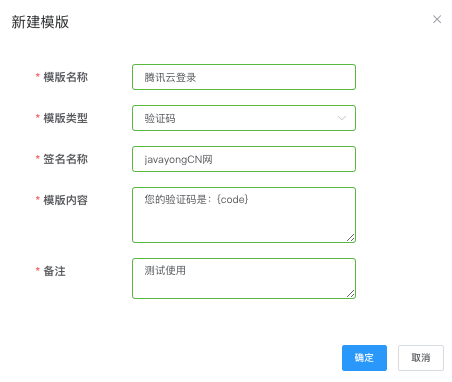Open the 验证码 template type select box

[244, 118]
